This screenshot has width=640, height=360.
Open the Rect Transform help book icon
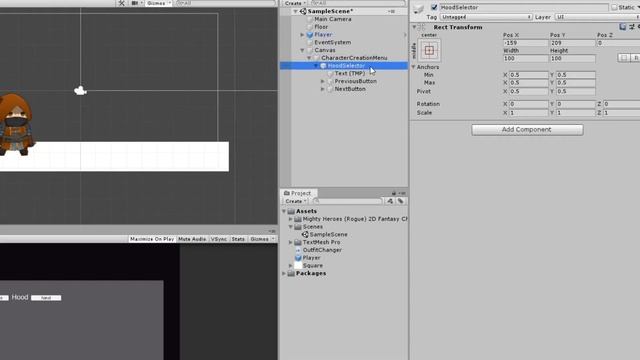coord(622,27)
